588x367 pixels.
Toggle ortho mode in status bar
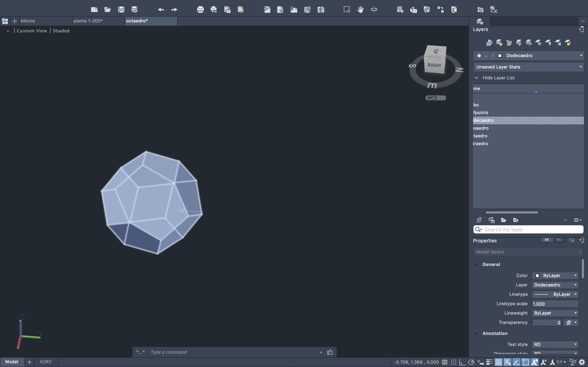(x=462, y=362)
